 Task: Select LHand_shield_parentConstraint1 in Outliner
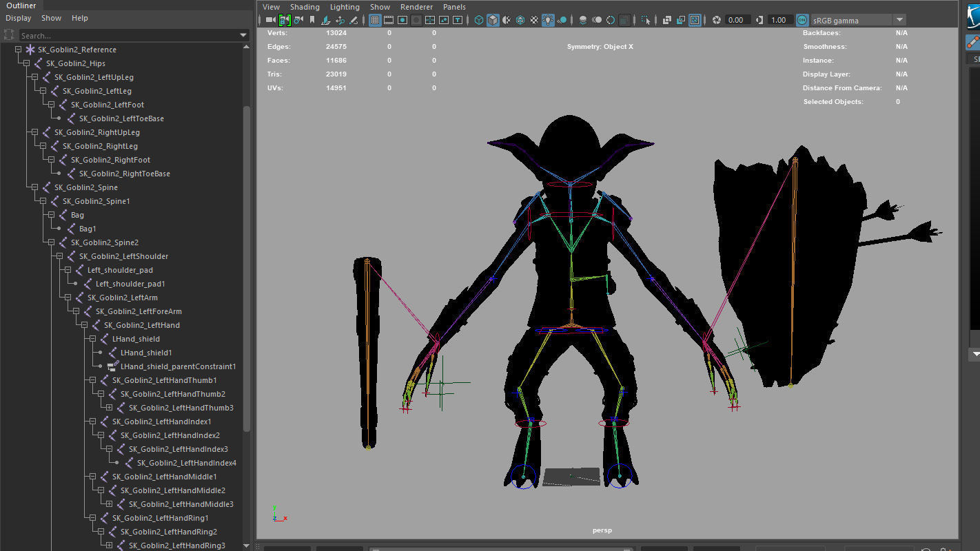pos(178,366)
